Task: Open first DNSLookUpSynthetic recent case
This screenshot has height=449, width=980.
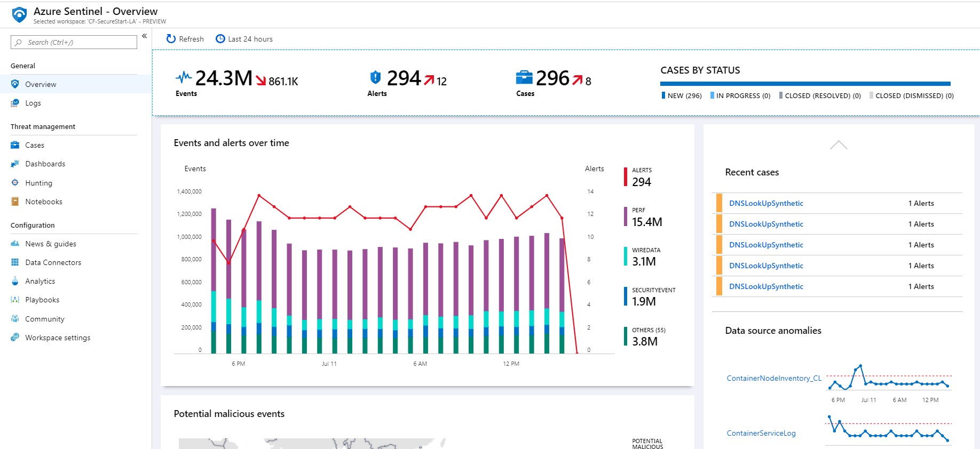Action: coord(766,203)
